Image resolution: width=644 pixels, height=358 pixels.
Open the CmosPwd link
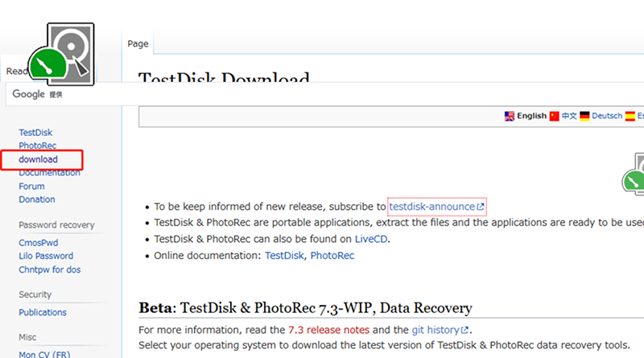coord(38,243)
